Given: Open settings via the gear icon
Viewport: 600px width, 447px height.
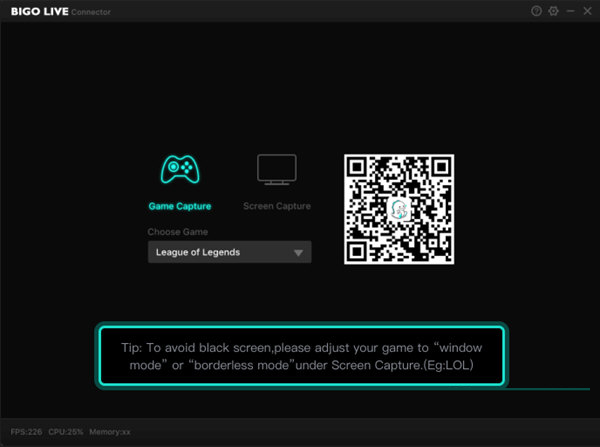Looking at the screenshot, I should click(x=553, y=11).
